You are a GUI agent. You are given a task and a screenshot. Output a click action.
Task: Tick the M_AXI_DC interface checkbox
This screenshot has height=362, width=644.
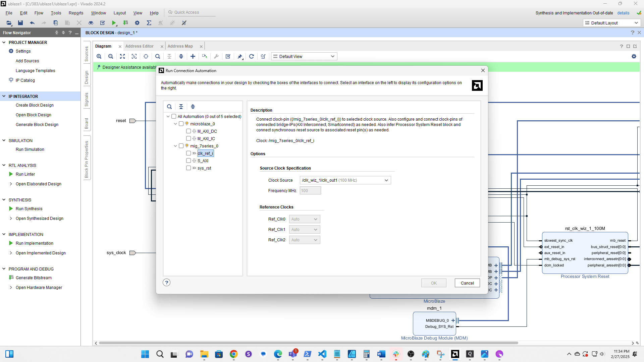pyautogui.click(x=189, y=131)
